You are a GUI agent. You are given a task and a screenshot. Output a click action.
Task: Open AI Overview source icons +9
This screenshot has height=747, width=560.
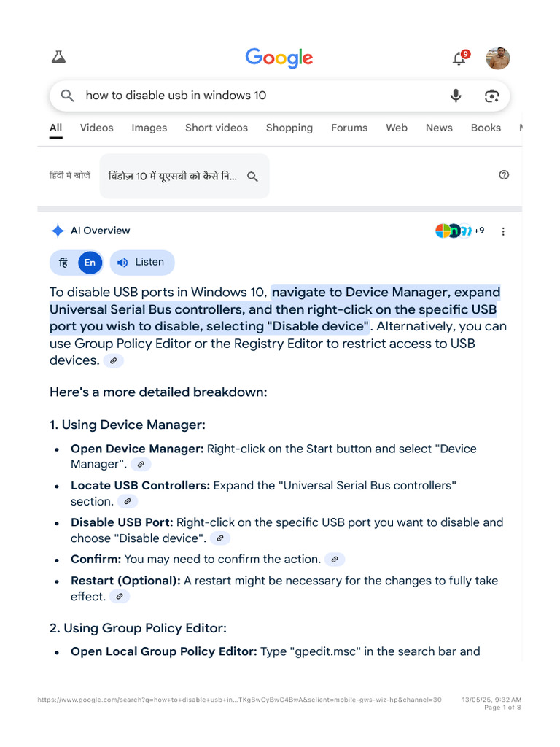[x=459, y=231]
